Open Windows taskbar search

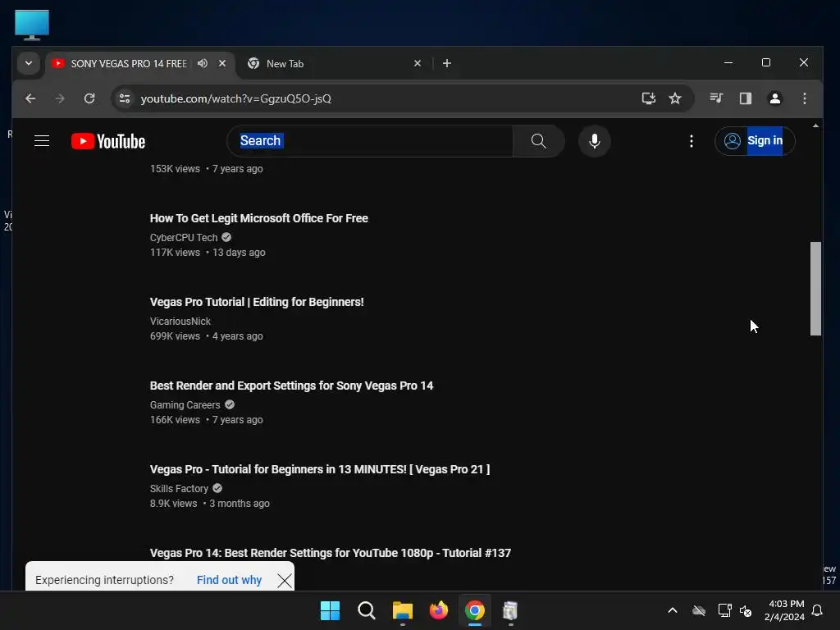click(367, 610)
